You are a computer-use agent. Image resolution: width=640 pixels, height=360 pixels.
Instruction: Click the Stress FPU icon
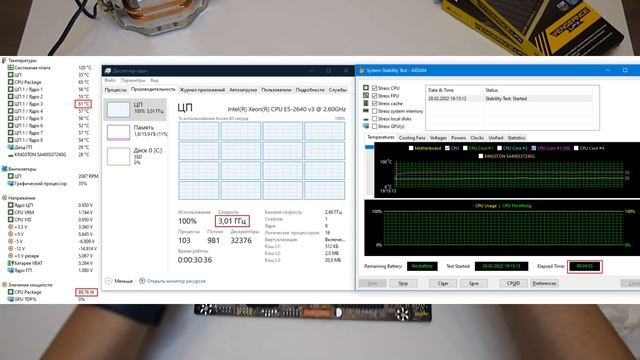366,96
